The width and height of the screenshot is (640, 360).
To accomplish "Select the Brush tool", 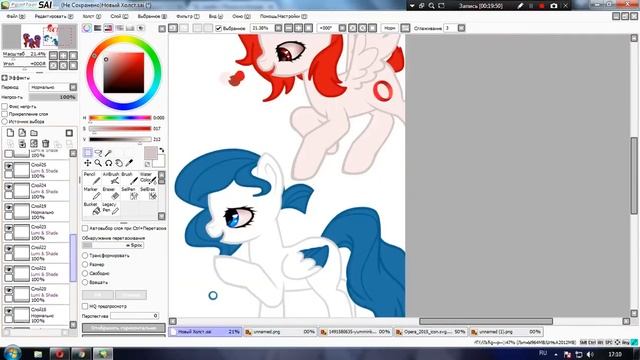I will pos(129,178).
